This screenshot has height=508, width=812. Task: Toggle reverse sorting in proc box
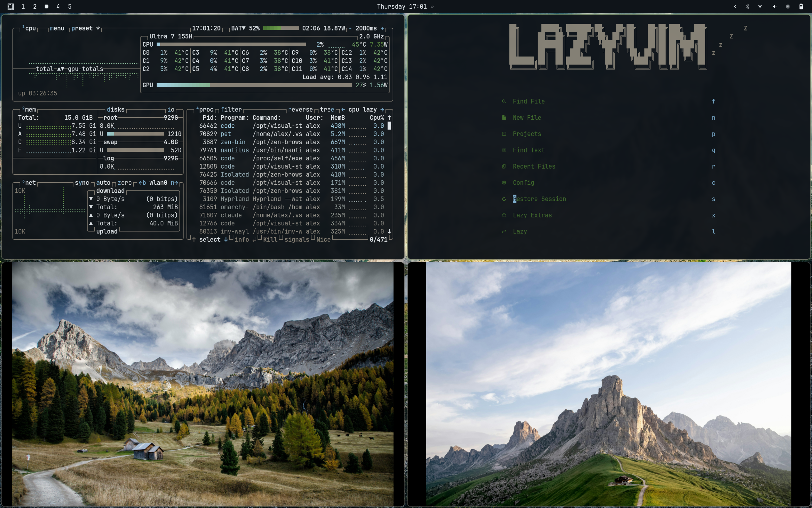[x=300, y=110]
